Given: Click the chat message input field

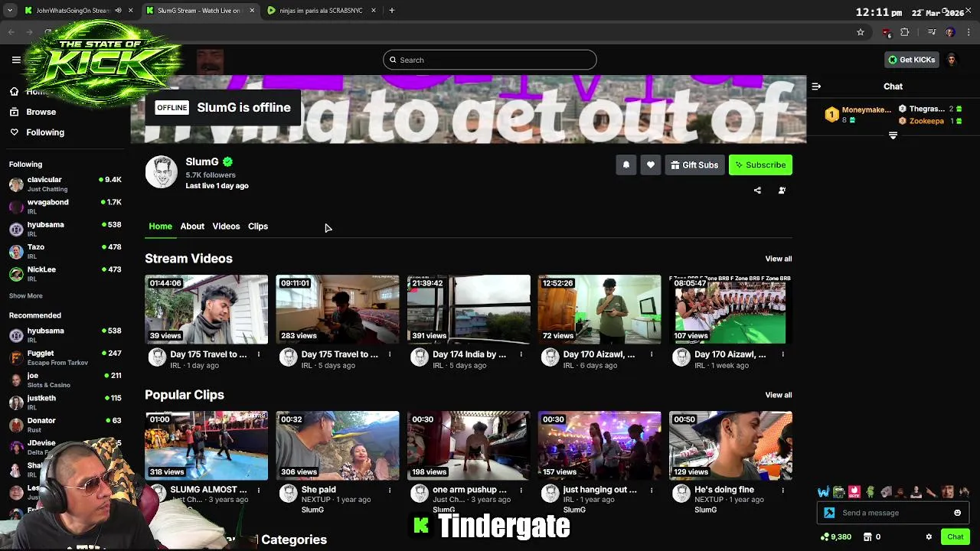Looking at the screenshot, I should 892,513.
